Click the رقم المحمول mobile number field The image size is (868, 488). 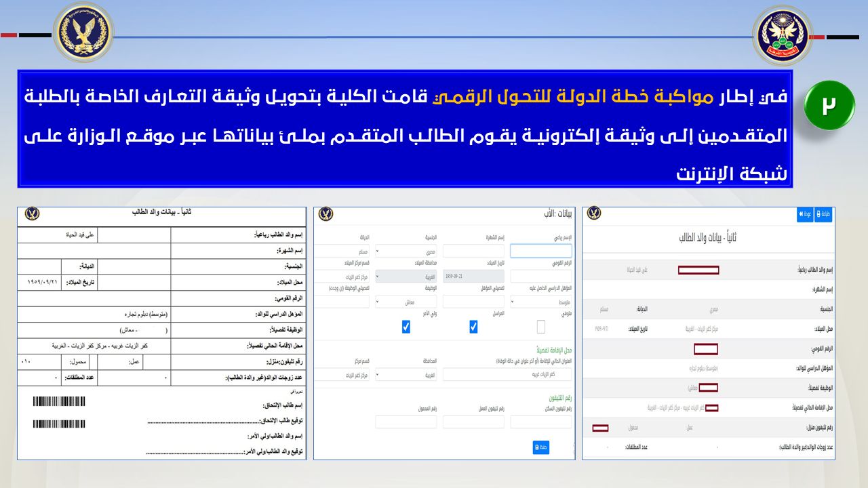click(406, 422)
